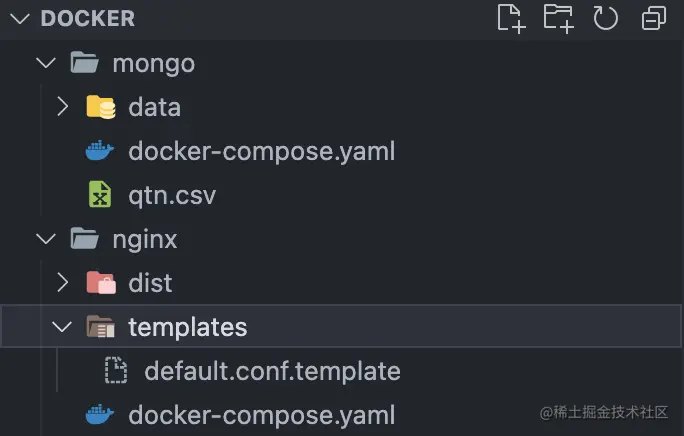Screen dimensions: 684x436
Task: Collapse the mongo folder chevron
Action: click(46, 63)
